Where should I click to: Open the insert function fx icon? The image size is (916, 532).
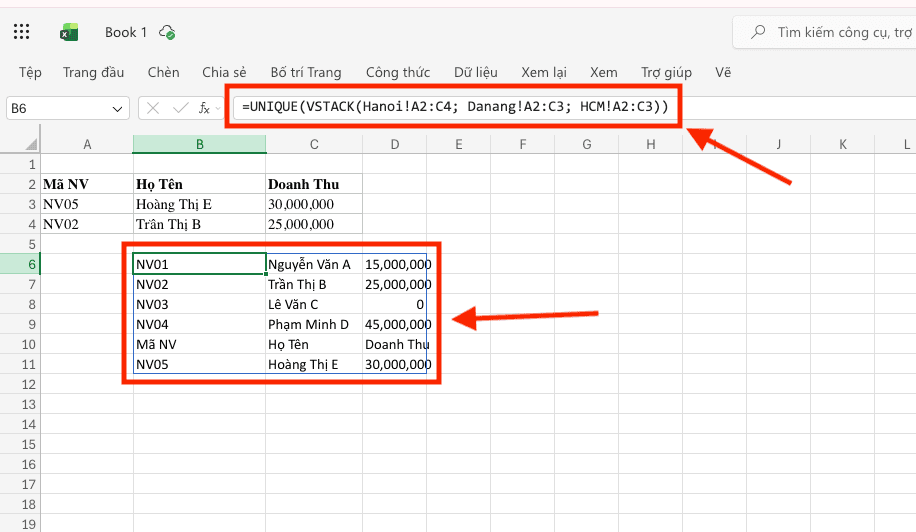(x=204, y=108)
